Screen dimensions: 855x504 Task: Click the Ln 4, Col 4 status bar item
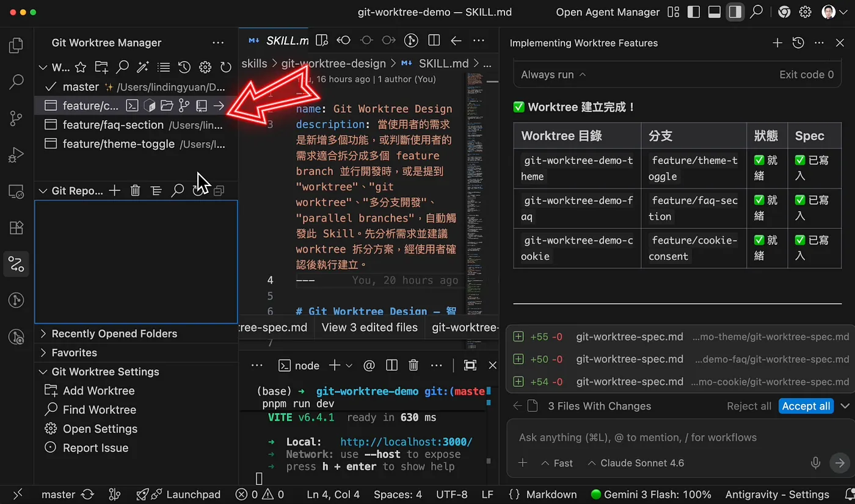click(333, 494)
